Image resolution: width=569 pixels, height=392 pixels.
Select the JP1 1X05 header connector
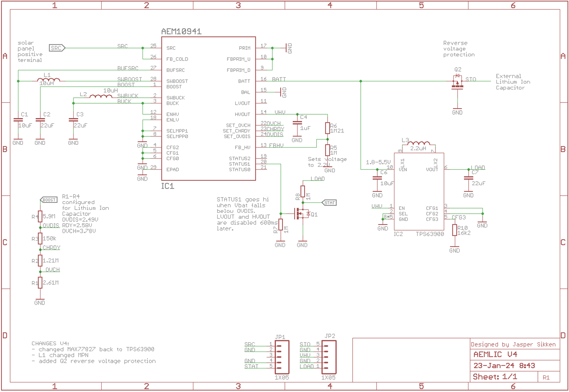[x=282, y=357]
